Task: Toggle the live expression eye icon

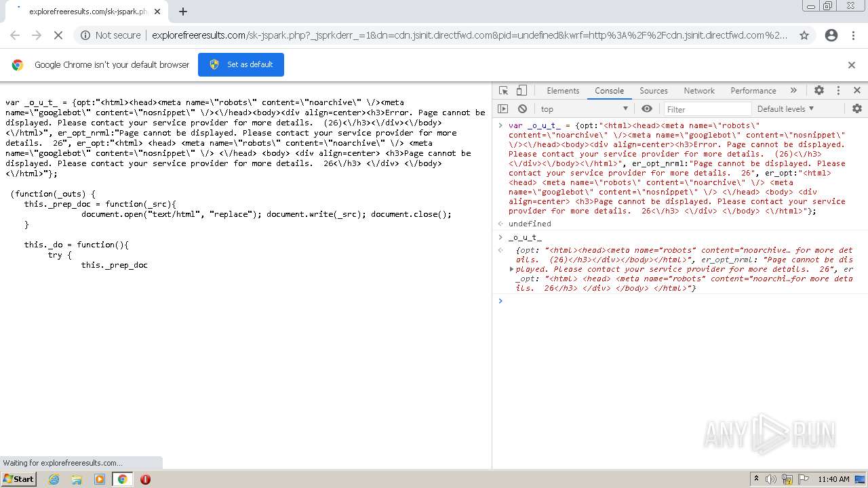Action: click(x=647, y=108)
